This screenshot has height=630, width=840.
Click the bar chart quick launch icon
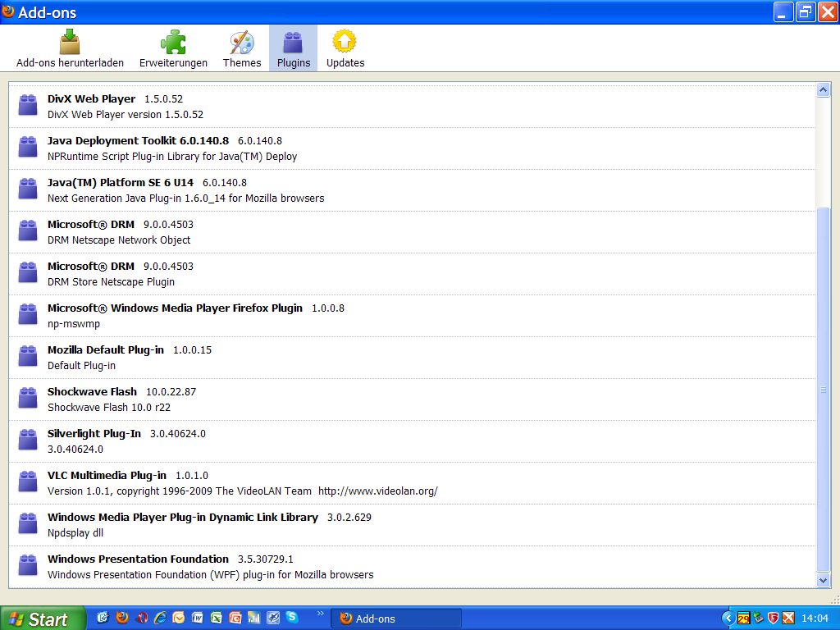[x=254, y=618]
